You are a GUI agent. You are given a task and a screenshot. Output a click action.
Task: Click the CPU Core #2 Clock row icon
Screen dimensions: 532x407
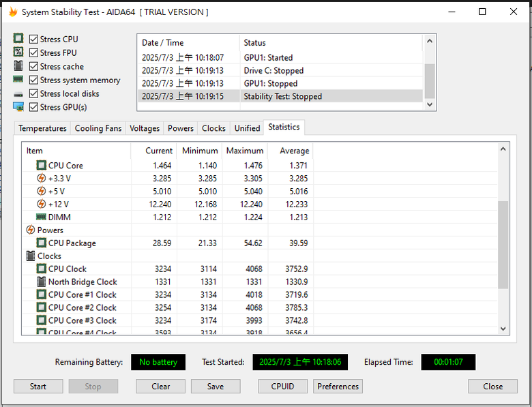41,307
